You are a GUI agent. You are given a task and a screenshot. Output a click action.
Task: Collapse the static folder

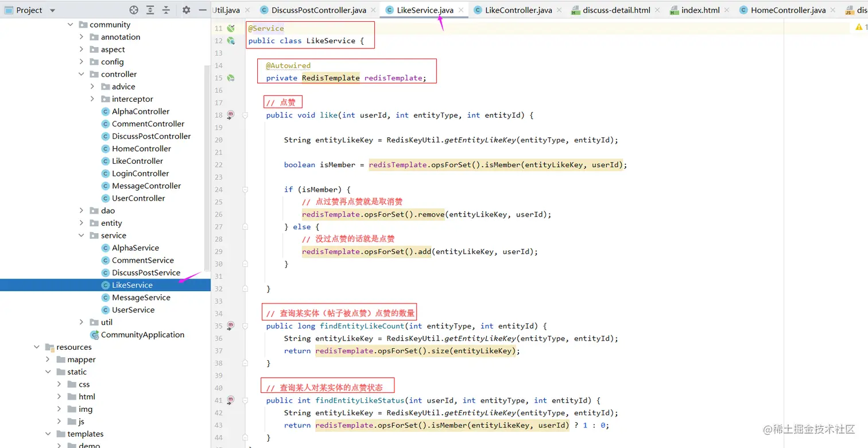(x=48, y=372)
